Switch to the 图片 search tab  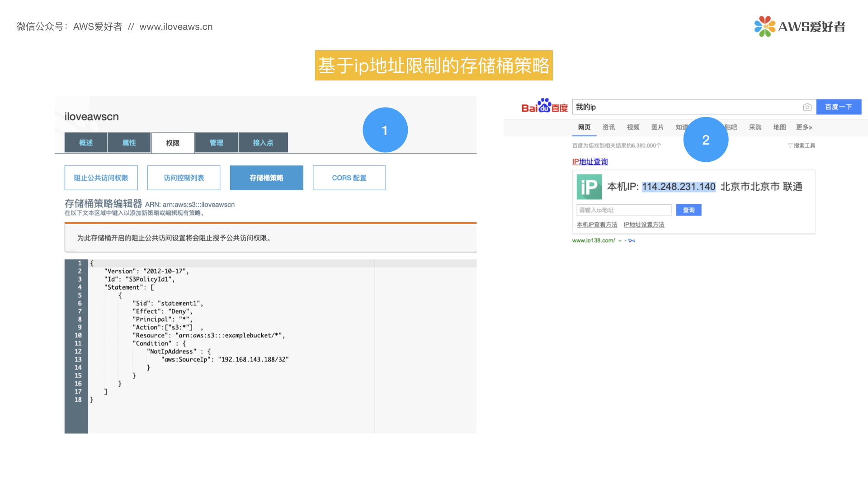coord(657,127)
